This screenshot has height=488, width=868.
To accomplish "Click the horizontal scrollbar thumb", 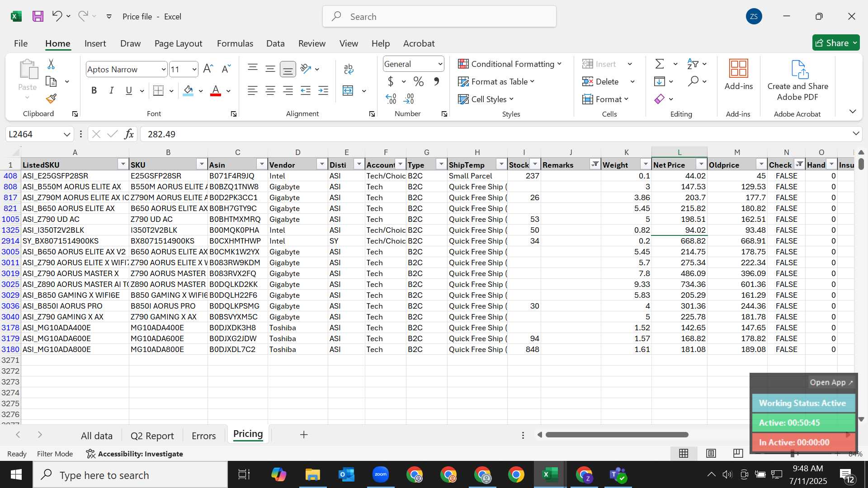I will point(617,435).
